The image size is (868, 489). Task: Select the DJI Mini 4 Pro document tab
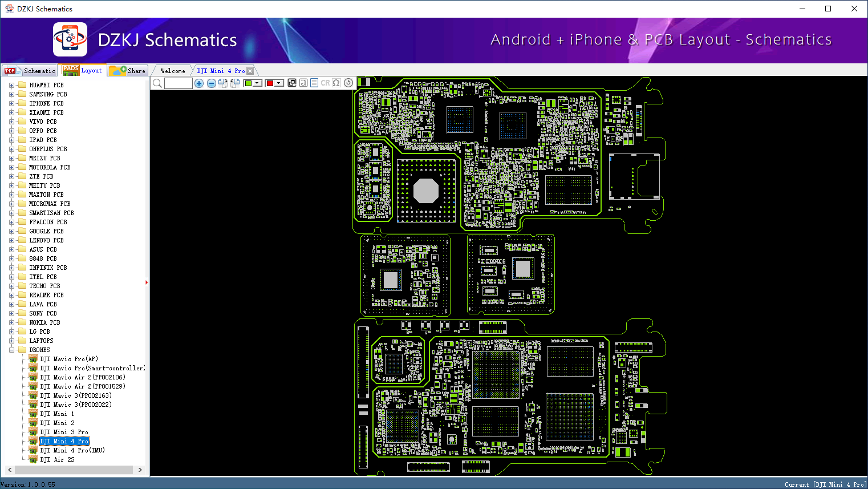pyautogui.click(x=221, y=71)
